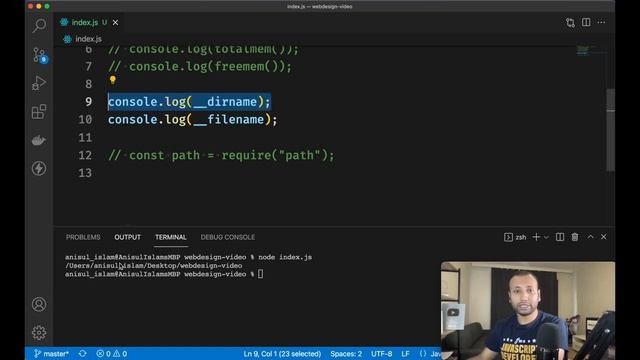Open the Docker view icon
Viewport: 640px width, 360px height.
tap(39, 140)
